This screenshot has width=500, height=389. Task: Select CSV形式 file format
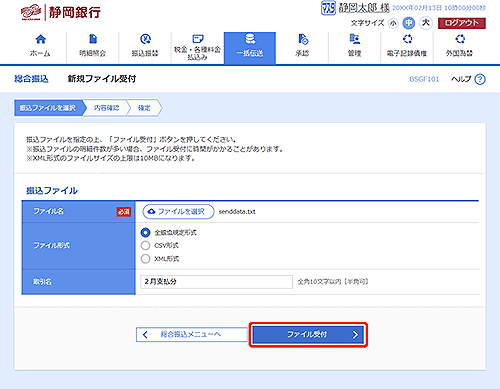pyautogui.click(x=145, y=246)
